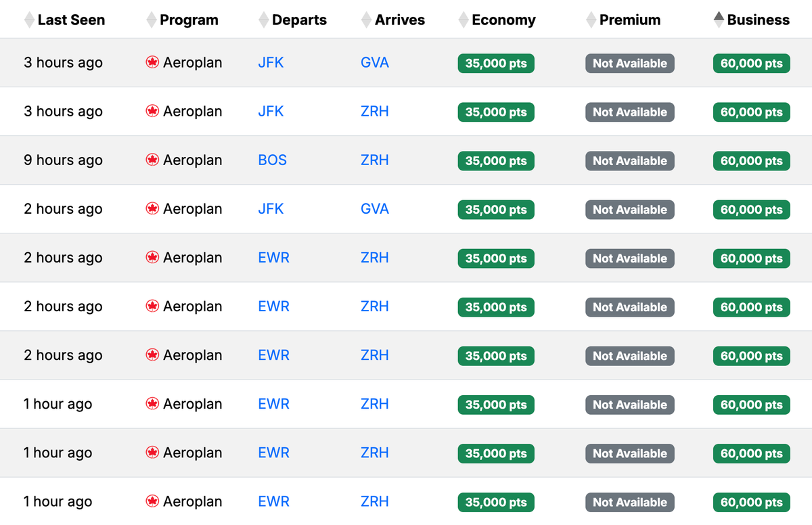Click Economy column header text
Screen dimensions: 812x525
pos(503,20)
